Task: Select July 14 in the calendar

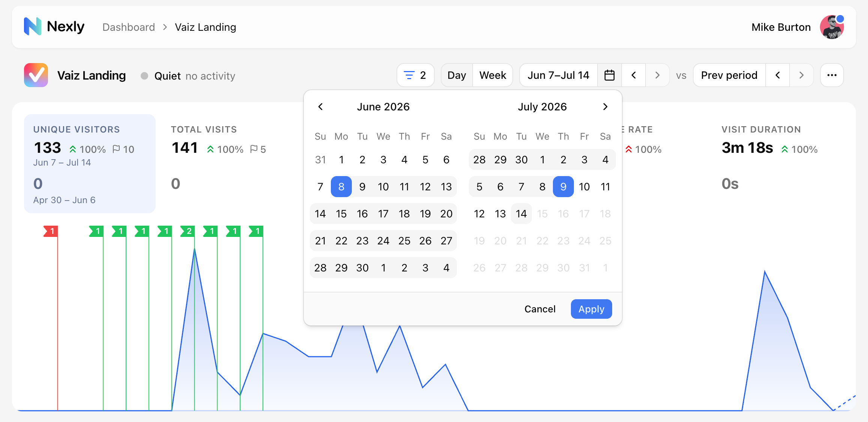Action: point(521,214)
